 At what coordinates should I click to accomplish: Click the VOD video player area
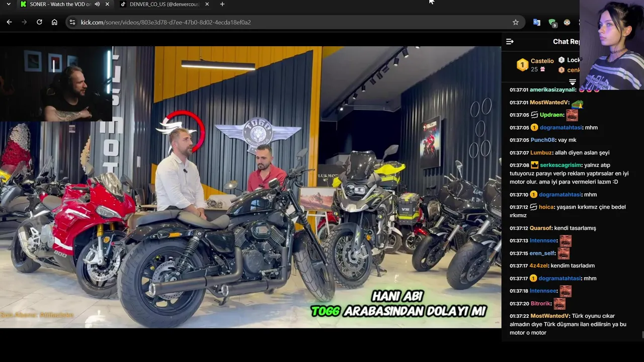pyautogui.click(x=251, y=187)
